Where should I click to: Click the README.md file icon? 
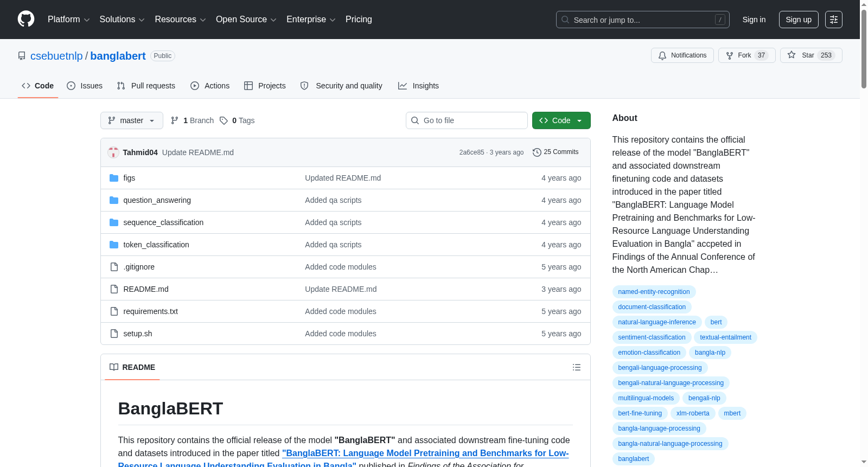114,289
